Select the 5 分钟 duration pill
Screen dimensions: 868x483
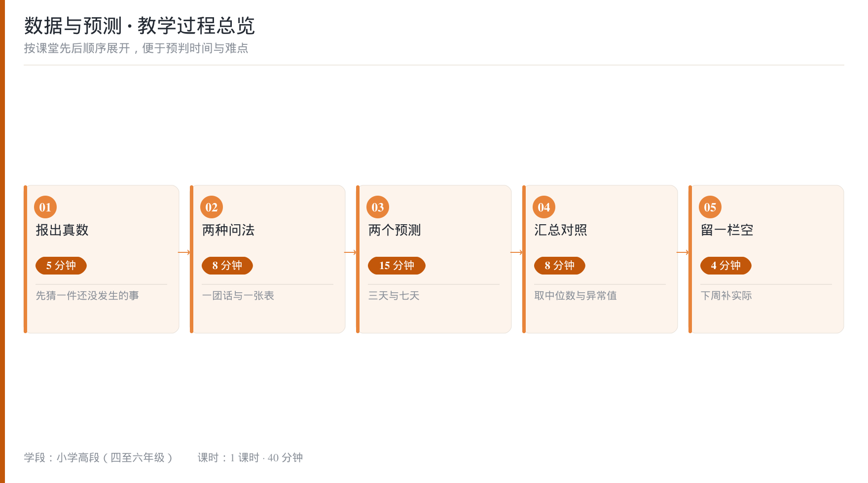(x=61, y=266)
